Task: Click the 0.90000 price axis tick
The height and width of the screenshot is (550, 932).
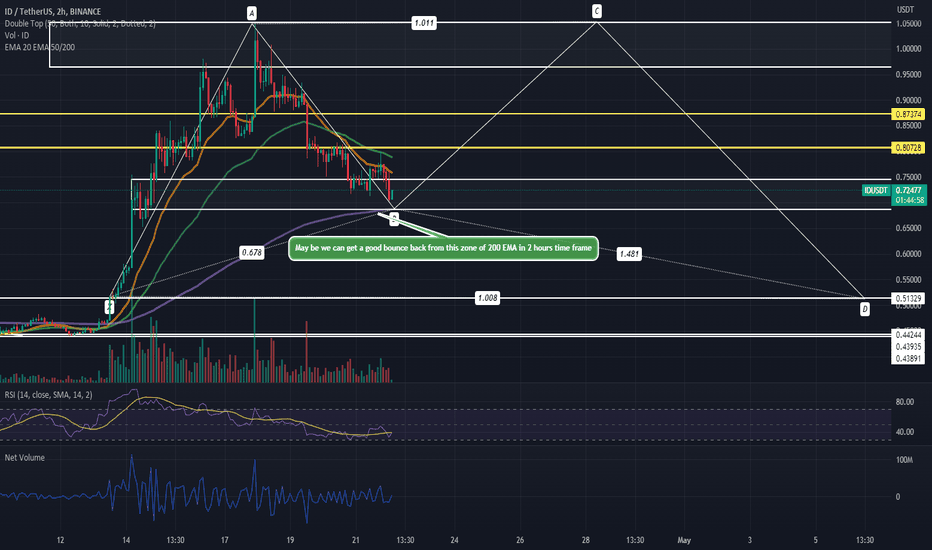Action: 909,100
